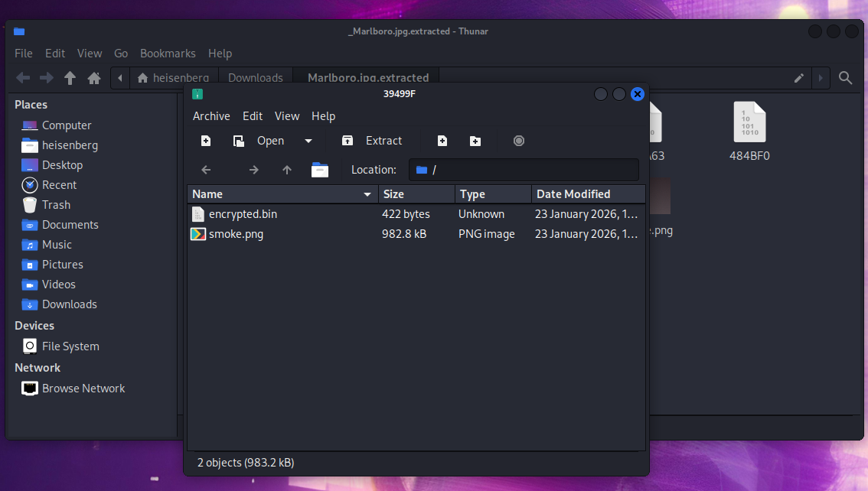This screenshot has width=868, height=491.
Task: Open the Archive menu
Action: (211, 116)
